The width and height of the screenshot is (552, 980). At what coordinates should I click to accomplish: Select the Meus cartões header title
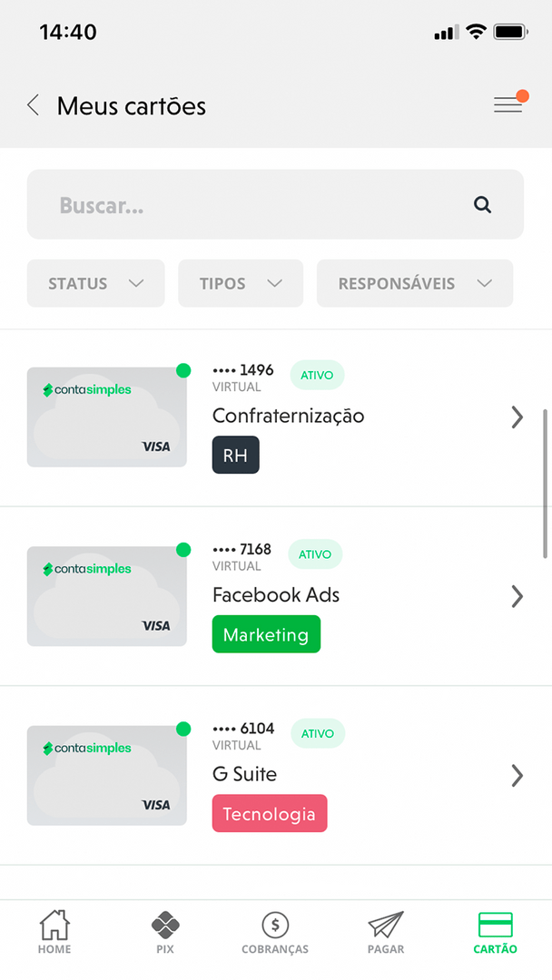[x=131, y=105]
